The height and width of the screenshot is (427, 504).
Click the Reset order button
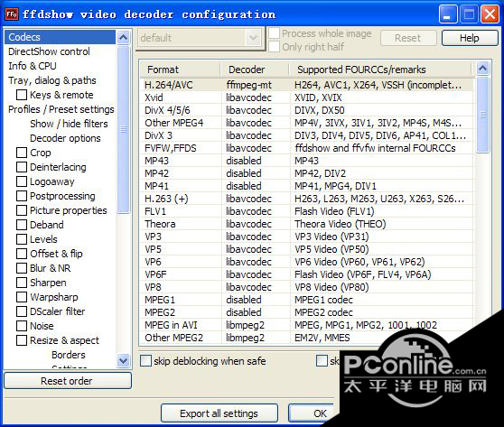68,381
